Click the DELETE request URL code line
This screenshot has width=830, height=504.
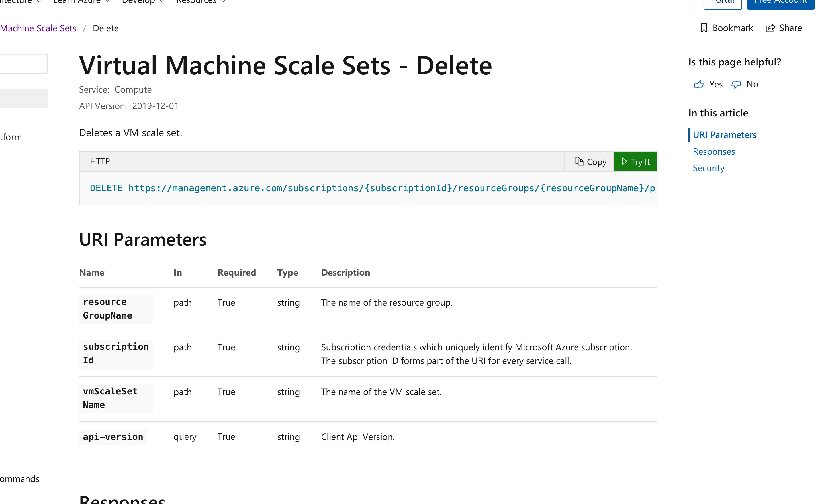pyautogui.click(x=372, y=188)
